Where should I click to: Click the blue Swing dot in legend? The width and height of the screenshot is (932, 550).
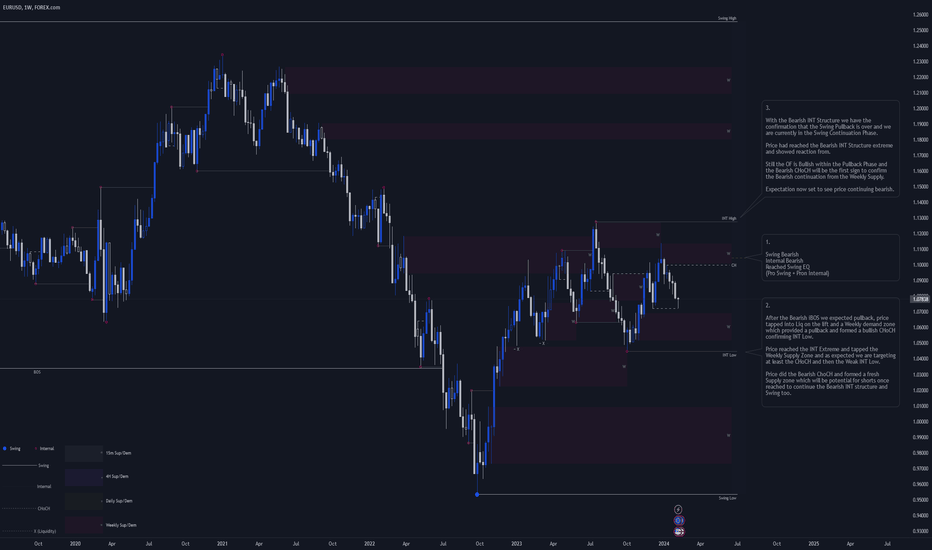[x=5, y=448]
